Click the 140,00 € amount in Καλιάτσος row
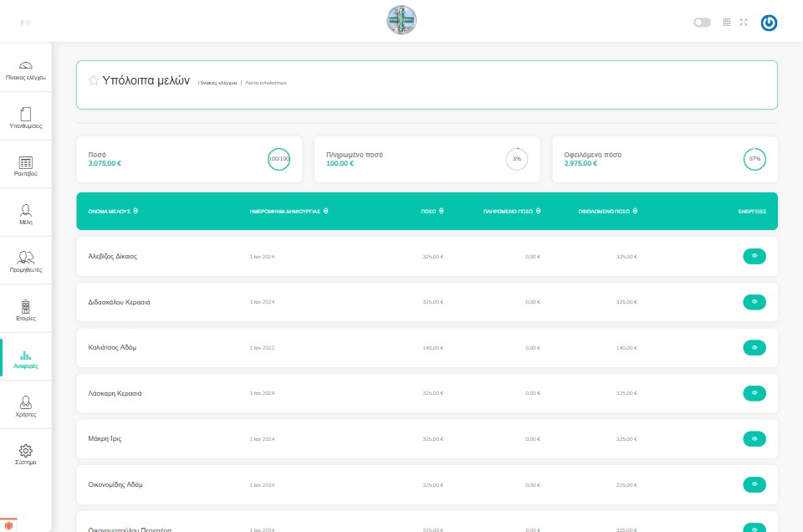803x532 pixels. coord(432,348)
